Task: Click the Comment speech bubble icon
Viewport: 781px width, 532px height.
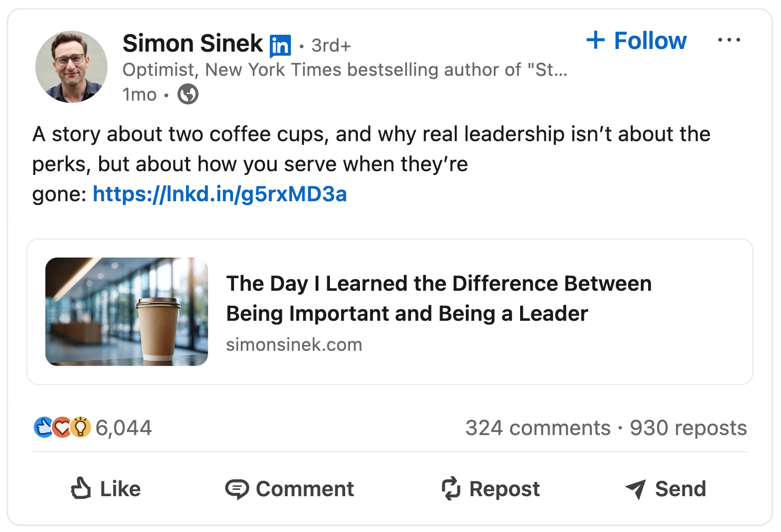Action: (237, 489)
